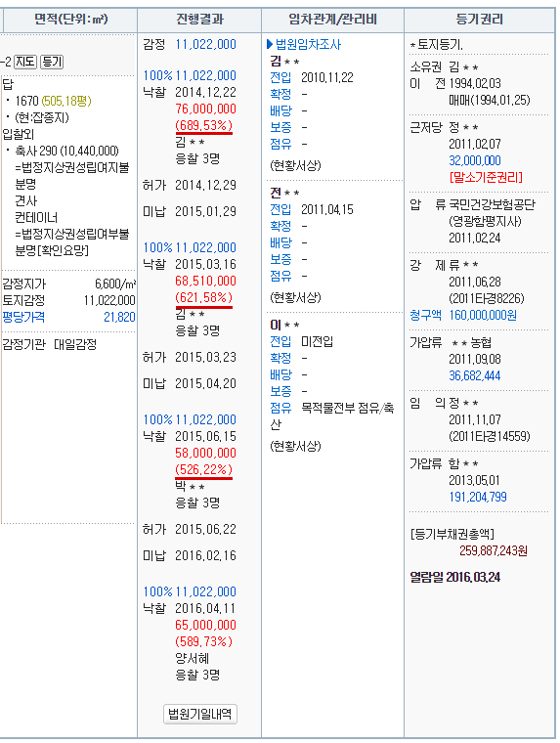Viewport: 560px width, 743px height.
Task: Select the 진행결과 column header
Action: coord(199,20)
